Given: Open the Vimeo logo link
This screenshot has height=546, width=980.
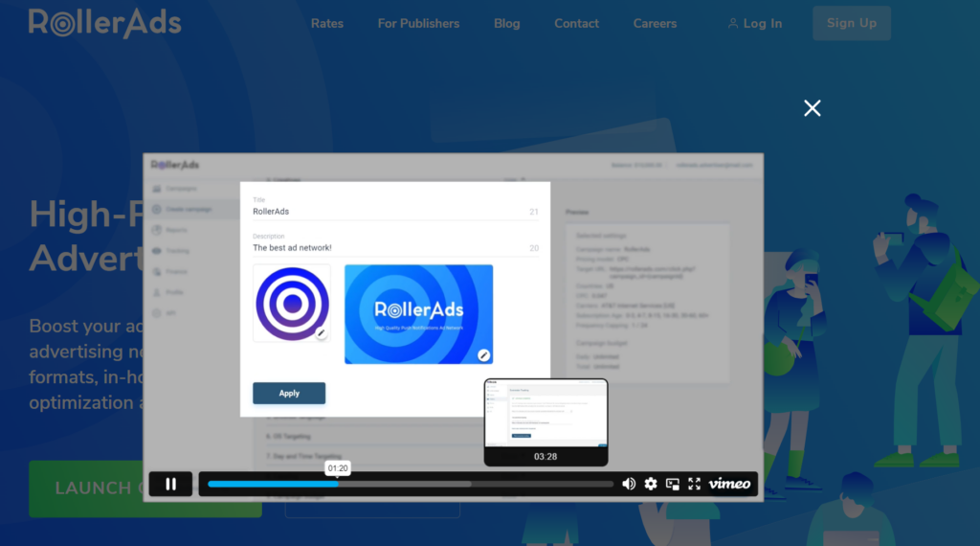Looking at the screenshot, I should point(729,484).
